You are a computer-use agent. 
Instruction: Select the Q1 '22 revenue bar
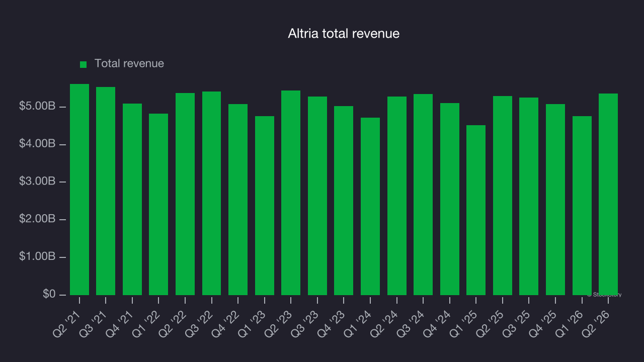point(158,204)
